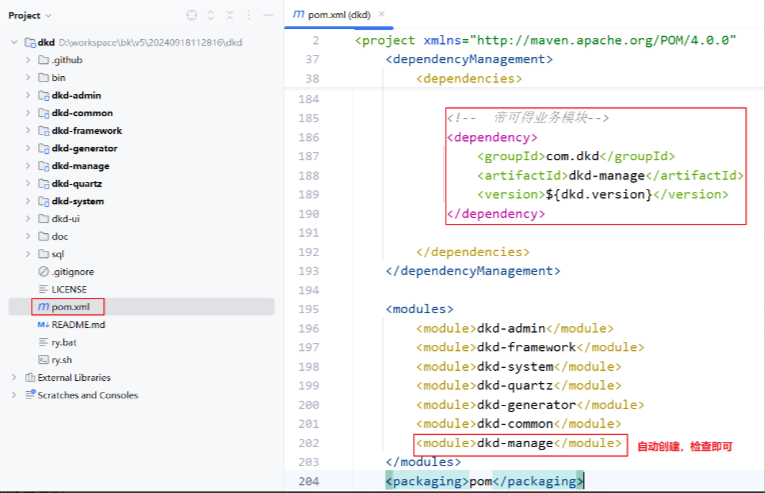Expand the External Libraries node
Image resolution: width=765 pixels, height=493 pixels.
(14, 378)
